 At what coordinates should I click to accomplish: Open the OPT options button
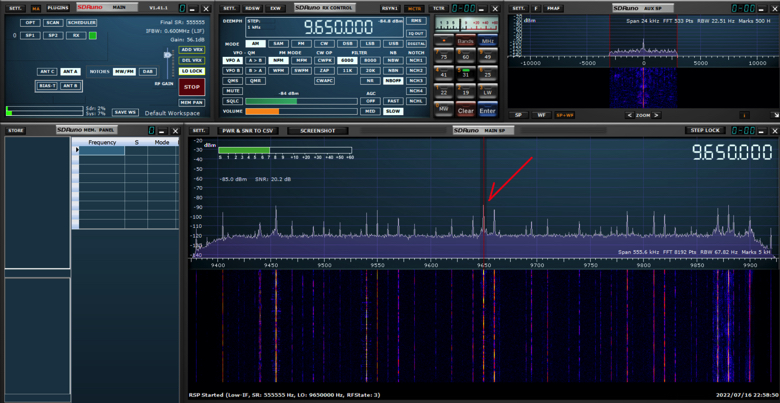(x=30, y=23)
